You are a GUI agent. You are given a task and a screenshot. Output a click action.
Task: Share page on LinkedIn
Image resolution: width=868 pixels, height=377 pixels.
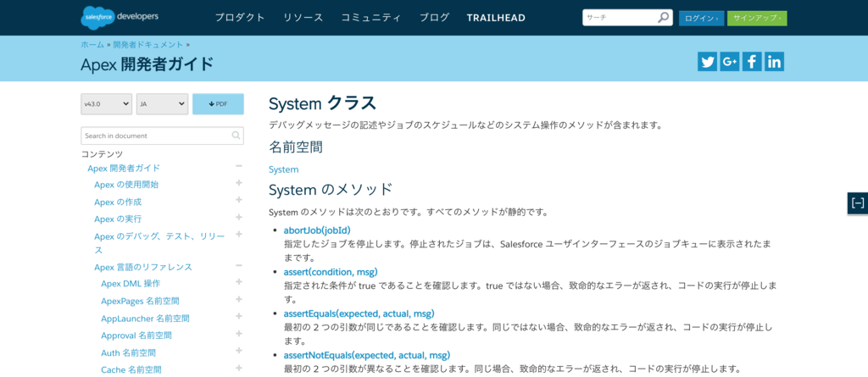point(775,62)
